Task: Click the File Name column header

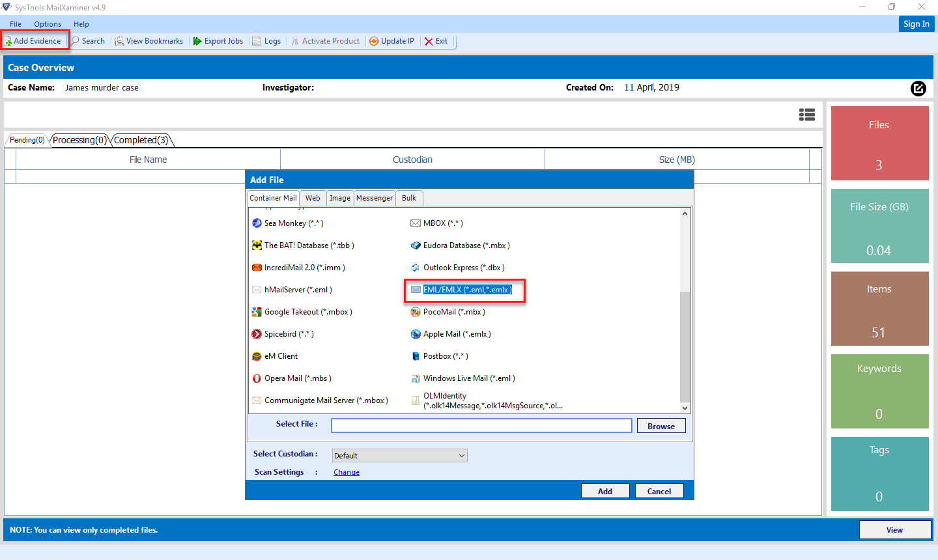Action: (148, 160)
